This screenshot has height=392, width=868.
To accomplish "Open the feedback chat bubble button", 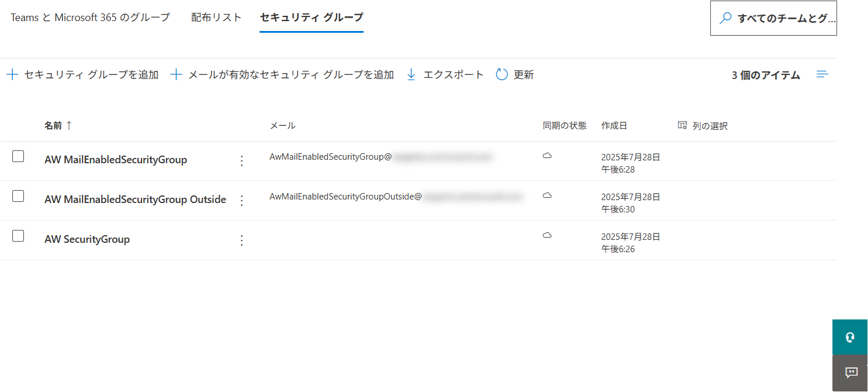I will (x=850, y=373).
